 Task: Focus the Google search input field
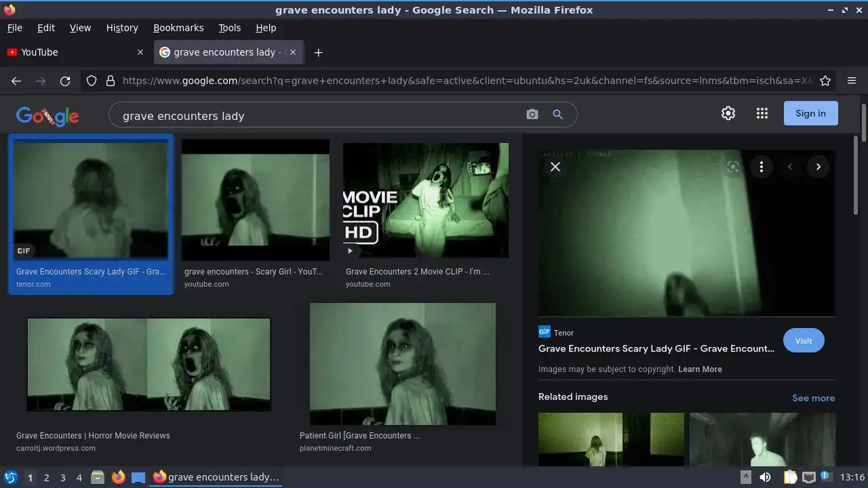[x=319, y=115]
